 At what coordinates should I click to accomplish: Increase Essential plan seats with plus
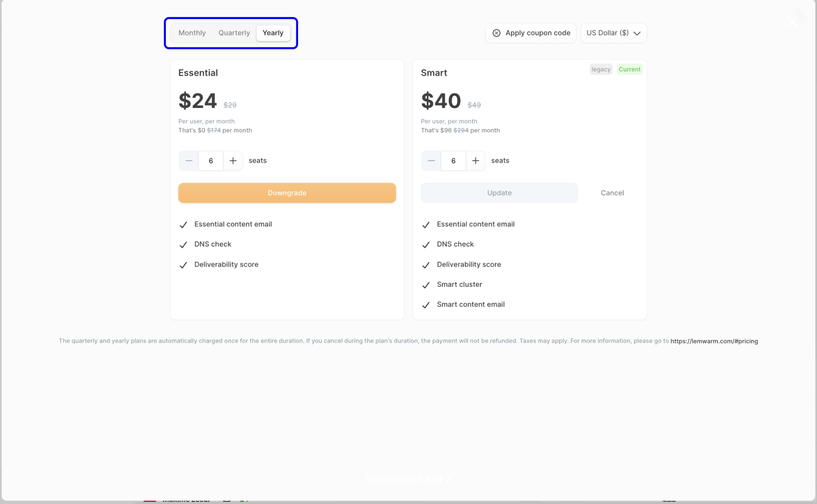pyautogui.click(x=233, y=161)
